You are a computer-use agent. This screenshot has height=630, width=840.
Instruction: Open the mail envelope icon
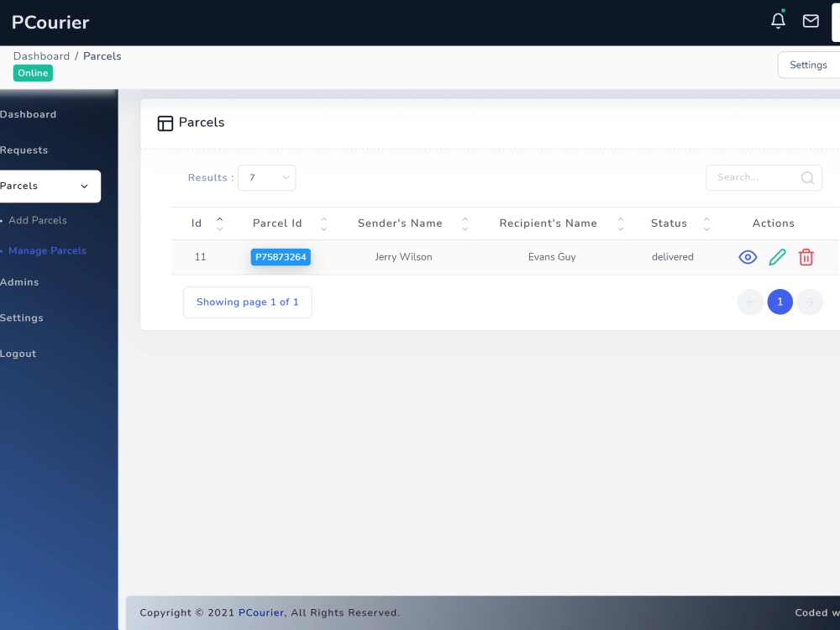pos(811,21)
